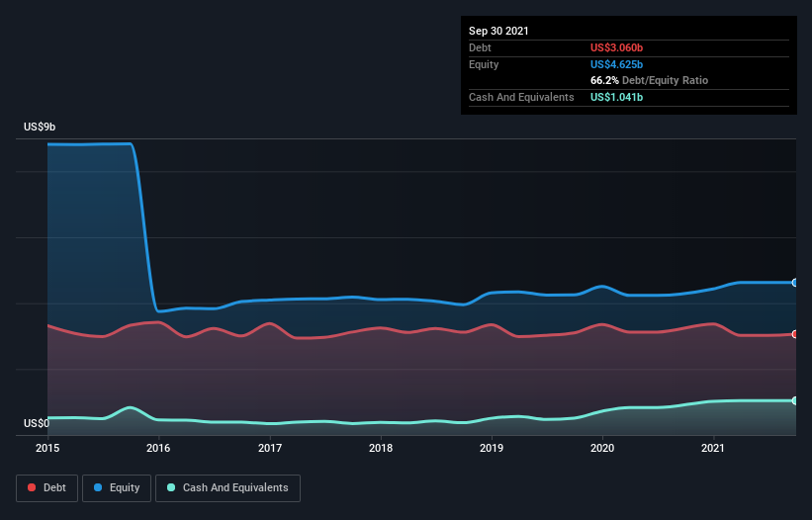Image resolution: width=812 pixels, height=520 pixels.
Task: Select the 2019 x-axis label
Action: [x=492, y=448]
